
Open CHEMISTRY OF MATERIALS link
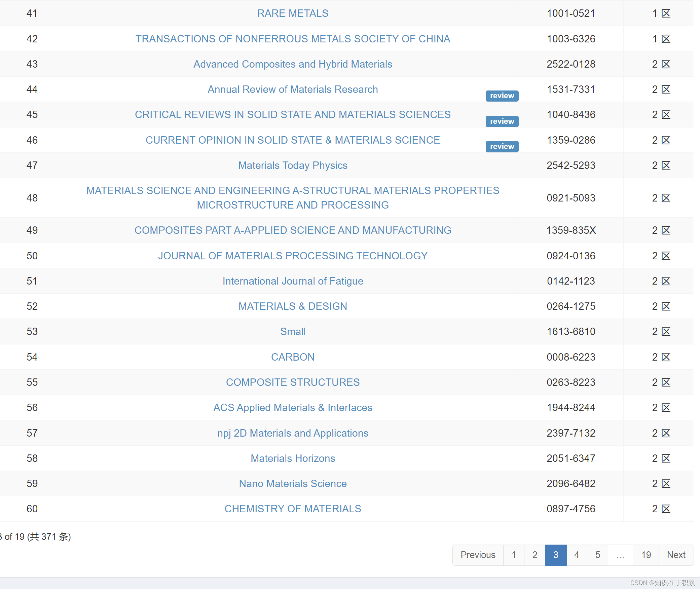pos(293,509)
